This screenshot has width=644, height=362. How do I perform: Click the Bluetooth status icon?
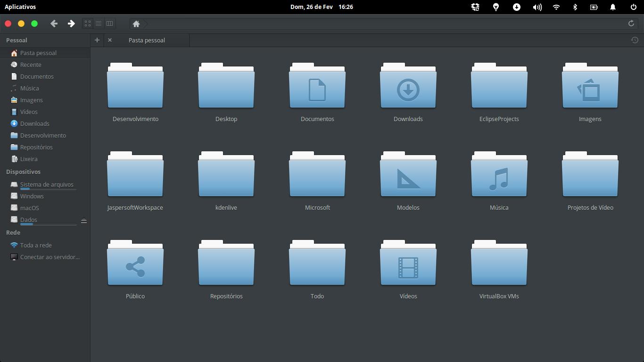pyautogui.click(x=575, y=7)
